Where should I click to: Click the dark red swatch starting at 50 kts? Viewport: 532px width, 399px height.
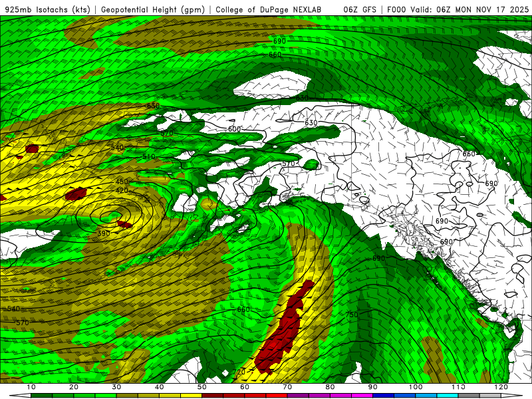212,396
